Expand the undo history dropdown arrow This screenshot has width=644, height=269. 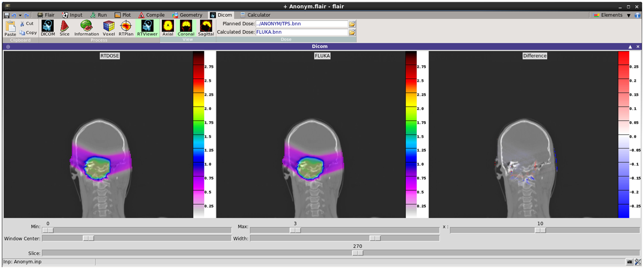click(20, 15)
